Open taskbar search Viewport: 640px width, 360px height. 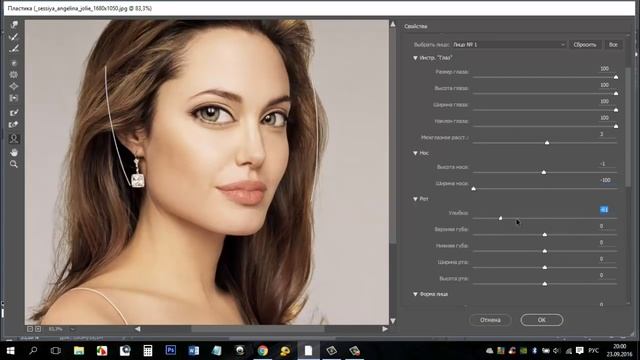tap(33, 351)
